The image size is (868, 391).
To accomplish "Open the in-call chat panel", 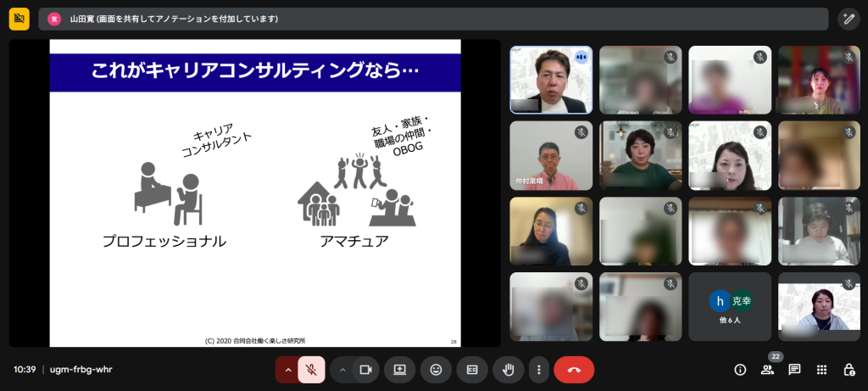I will pyautogui.click(x=794, y=370).
